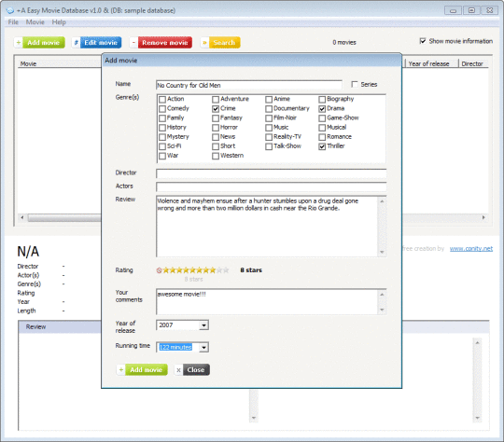Click the plus icon beside the dialog Add movie button
504x442 pixels.
click(x=120, y=369)
